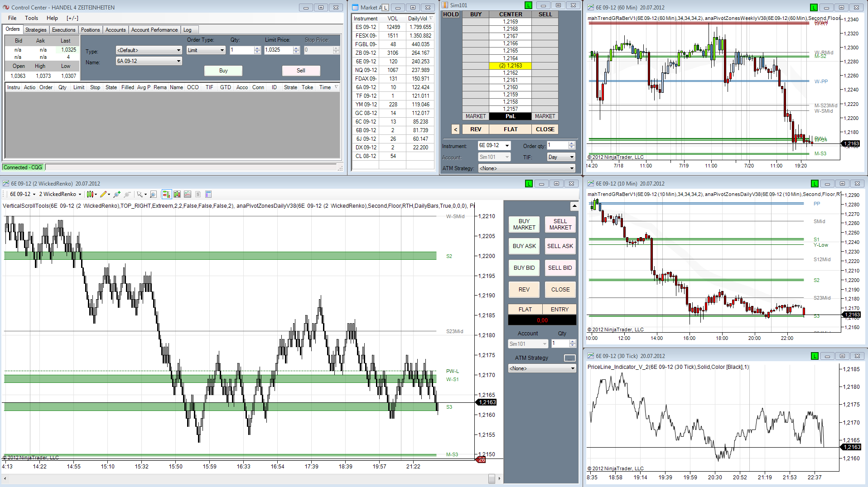Image resolution: width=868 pixels, height=487 pixels.
Task: Toggle link L on Market Analyzer window
Action: [x=386, y=7]
